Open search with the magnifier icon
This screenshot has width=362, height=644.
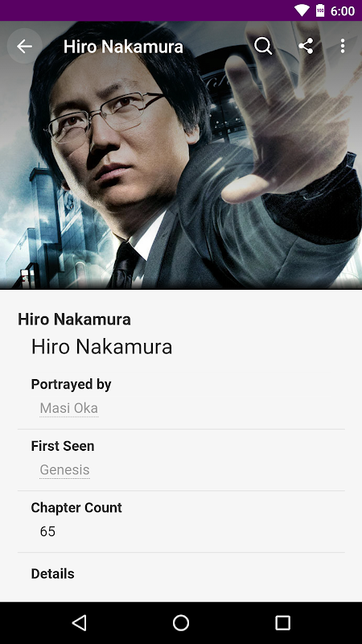pyautogui.click(x=263, y=46)
